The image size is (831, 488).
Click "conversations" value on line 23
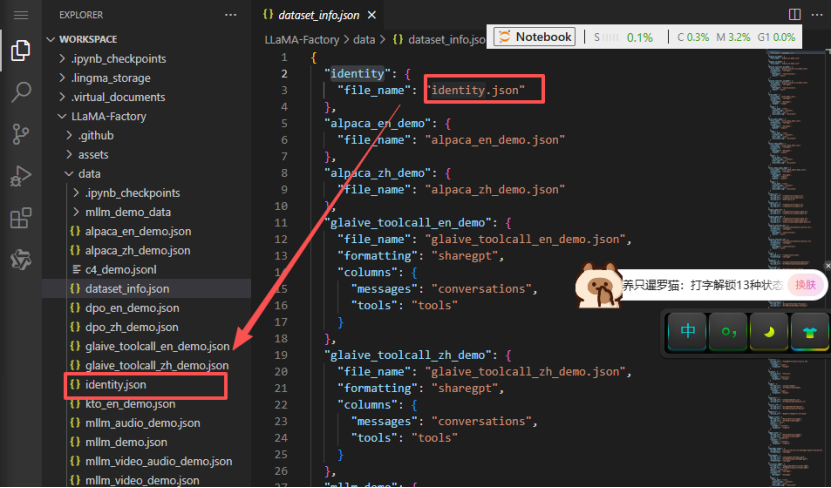pyautogui.click(x=482, y=421)
